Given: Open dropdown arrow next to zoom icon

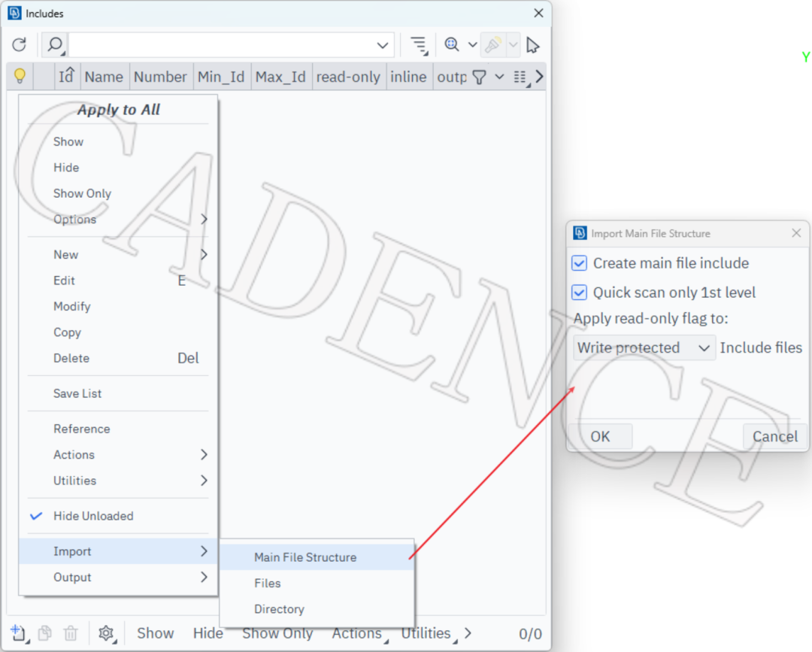Looking at the screenshot, I should (472, 45).
